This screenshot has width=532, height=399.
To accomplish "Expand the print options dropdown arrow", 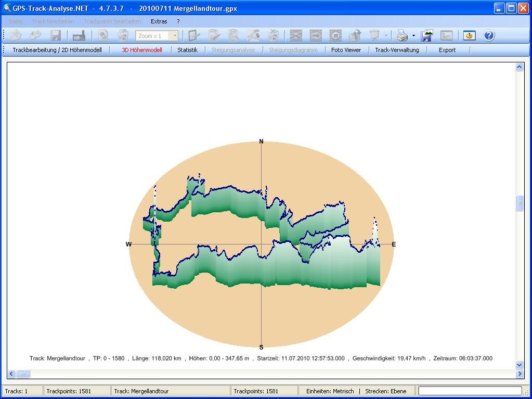I will (413, 36).
